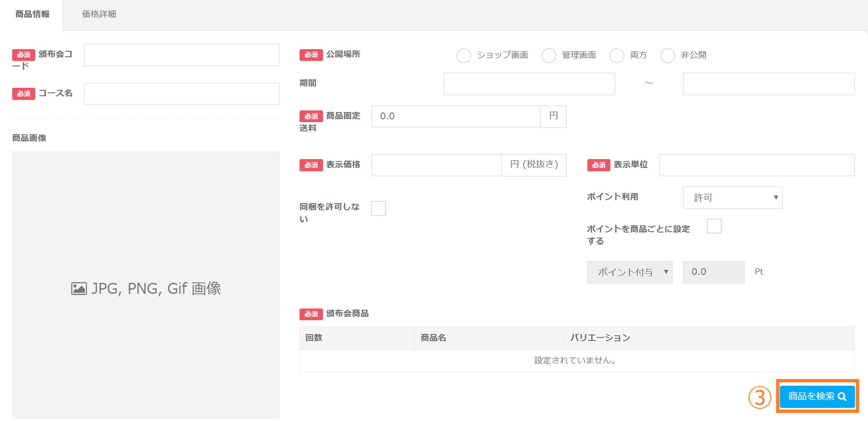
Task: Click the 頒布会コード input field
Action: [x=181, y=55]
